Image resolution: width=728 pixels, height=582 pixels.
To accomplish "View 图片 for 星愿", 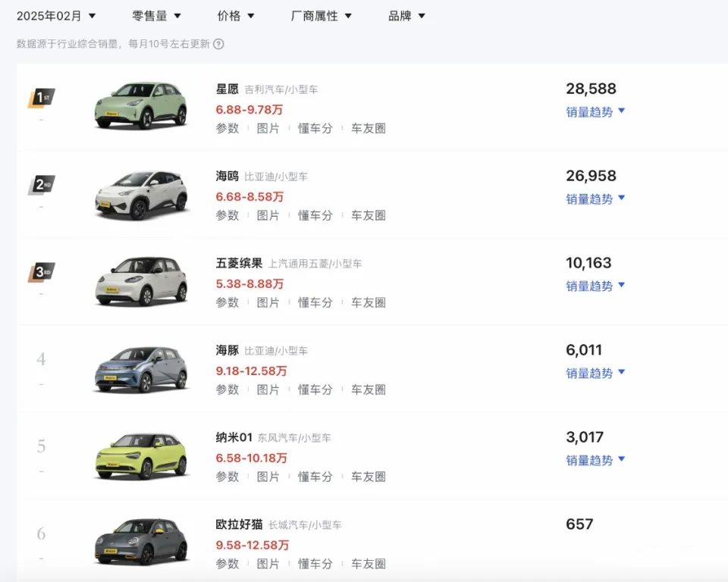I will coord(268,129).
